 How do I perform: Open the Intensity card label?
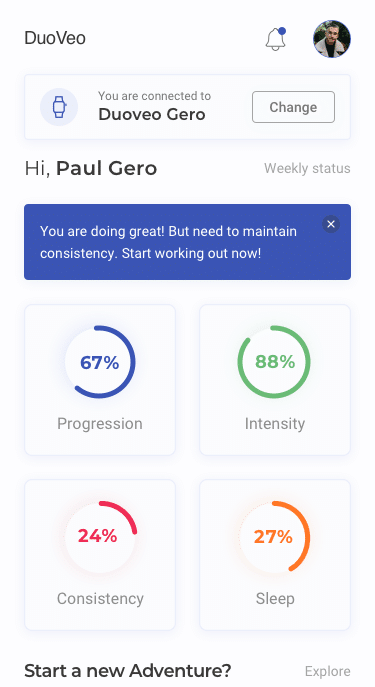(x=275, y=424)
